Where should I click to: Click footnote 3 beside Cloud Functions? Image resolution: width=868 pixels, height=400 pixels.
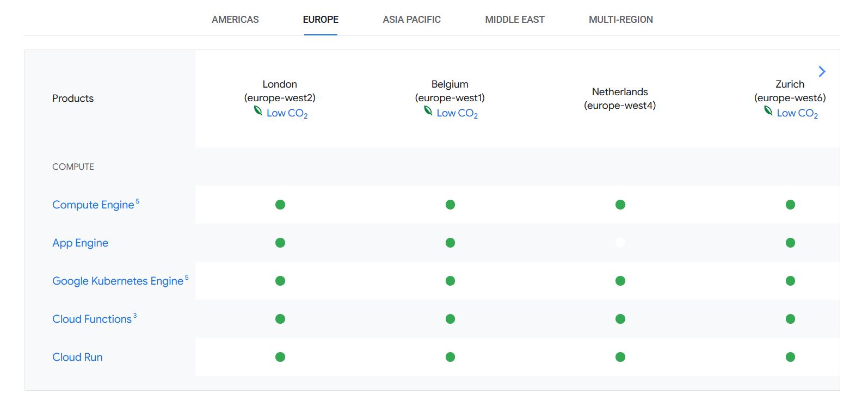[x=135, y=316]
